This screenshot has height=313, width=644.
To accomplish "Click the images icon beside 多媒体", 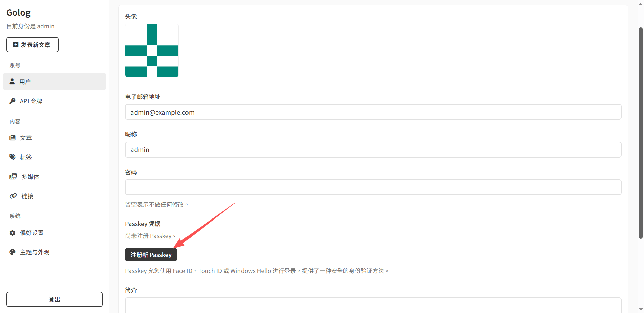I will click(13, 176).
